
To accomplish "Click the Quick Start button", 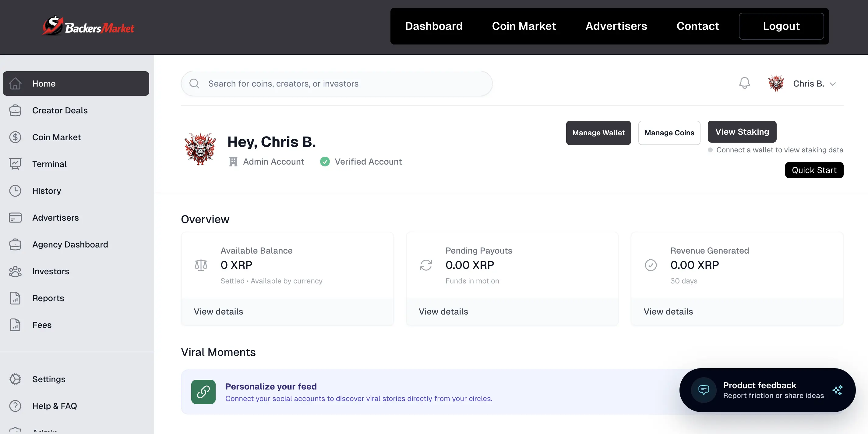I will click(x=814, y=170).
